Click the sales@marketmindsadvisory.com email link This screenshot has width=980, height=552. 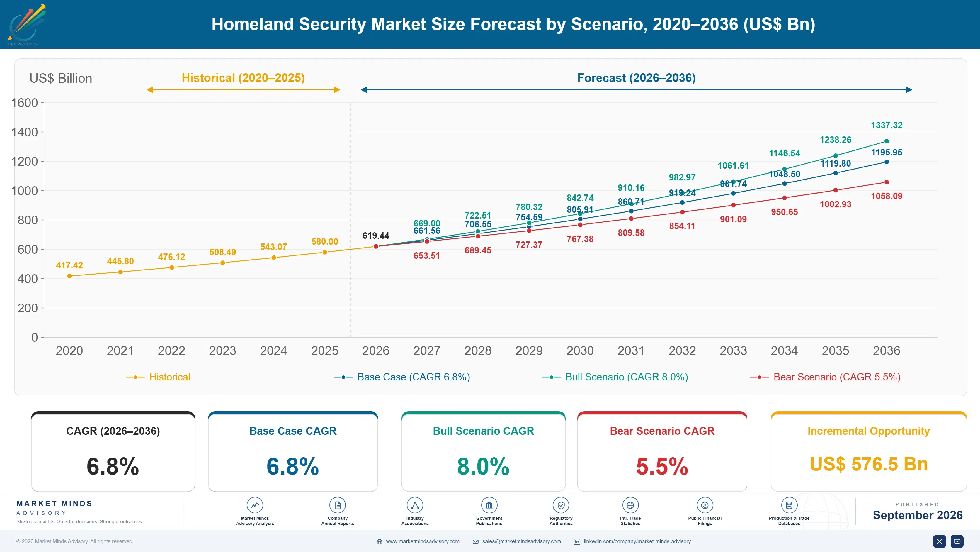pos(522,541)
